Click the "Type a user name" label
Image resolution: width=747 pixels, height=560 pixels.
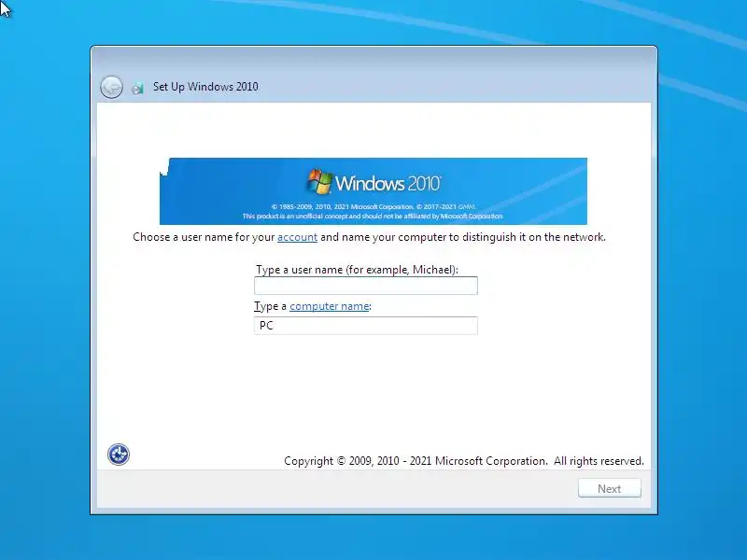coord(357,270)
